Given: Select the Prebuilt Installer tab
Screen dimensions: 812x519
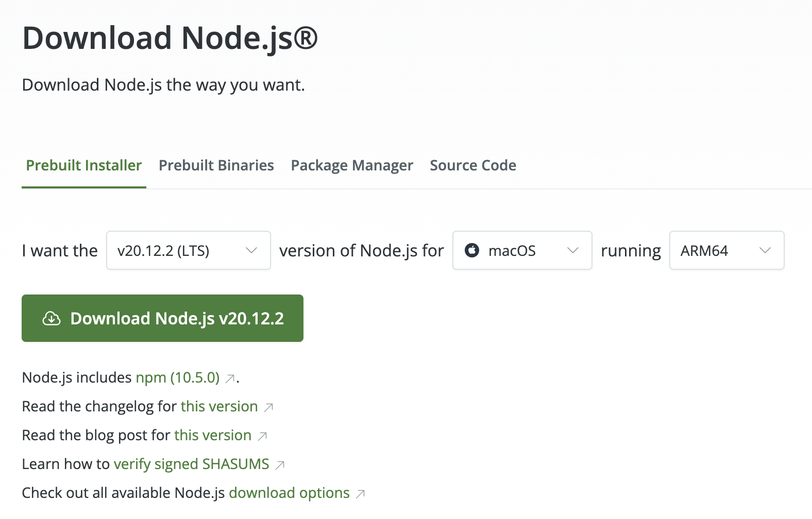Looking at the screenshot, I should pos(84,165).
